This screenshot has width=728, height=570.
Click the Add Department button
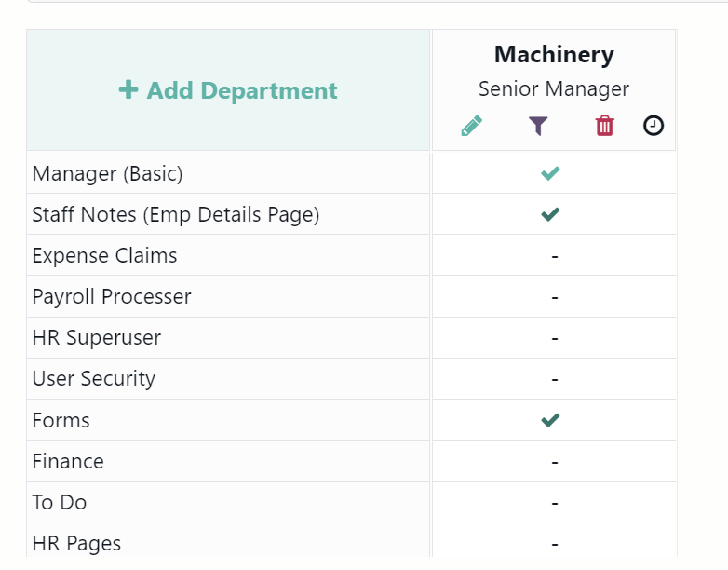coord(228,90)
